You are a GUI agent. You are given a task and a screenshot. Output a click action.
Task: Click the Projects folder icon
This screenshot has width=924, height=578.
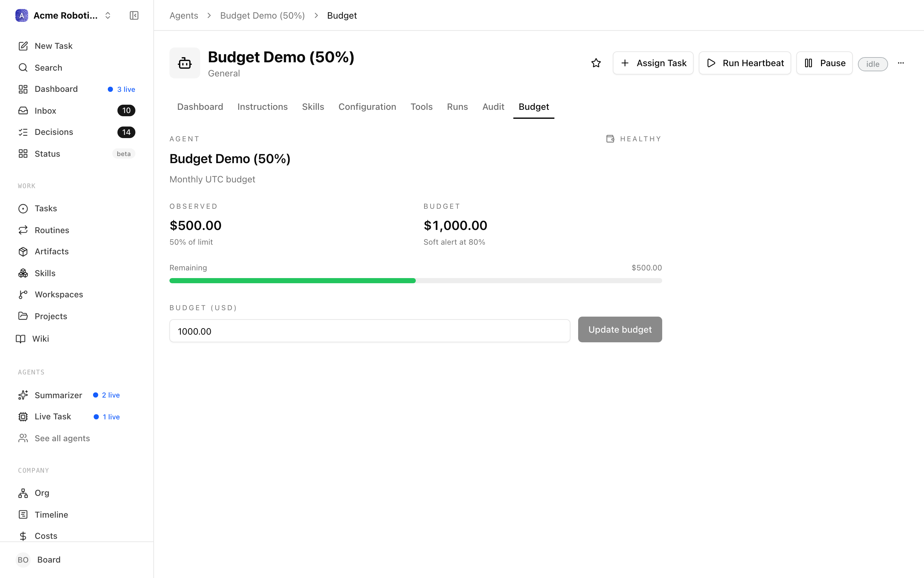[23, 316]
